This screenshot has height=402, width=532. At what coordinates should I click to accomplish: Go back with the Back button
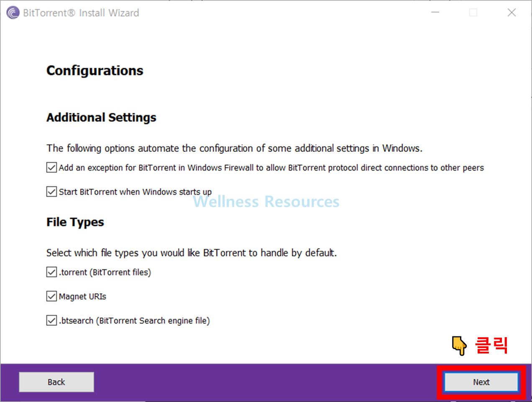[x=56, y=382]
